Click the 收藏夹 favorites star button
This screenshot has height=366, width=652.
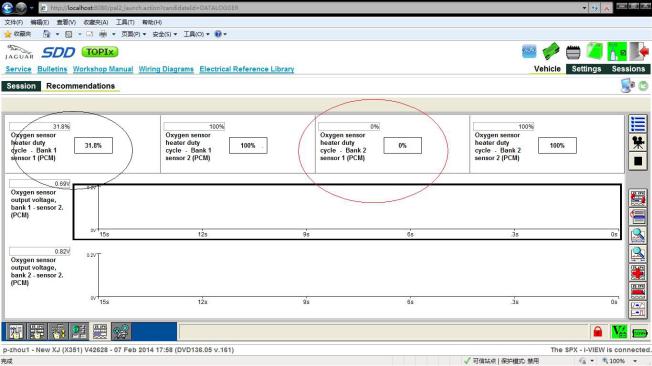(x=17, y=34)
